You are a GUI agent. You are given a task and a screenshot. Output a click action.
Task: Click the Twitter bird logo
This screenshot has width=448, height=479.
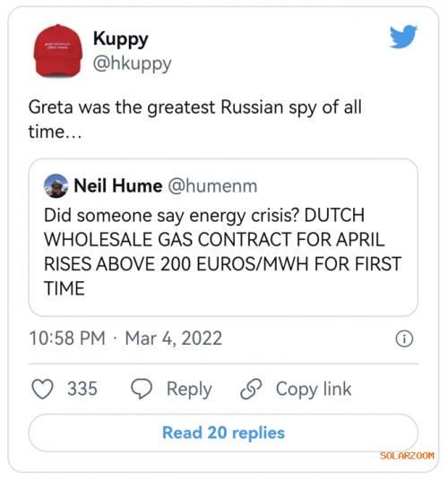tap(403, 37)
